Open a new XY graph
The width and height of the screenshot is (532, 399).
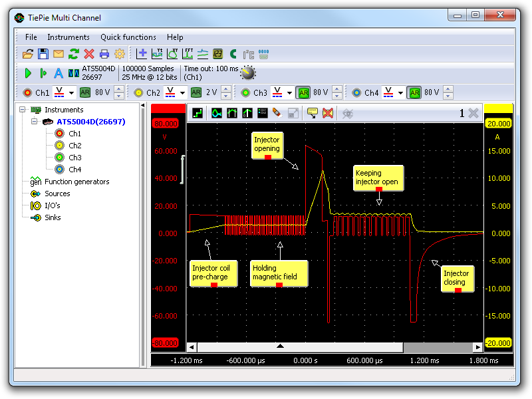click(172, 54)
